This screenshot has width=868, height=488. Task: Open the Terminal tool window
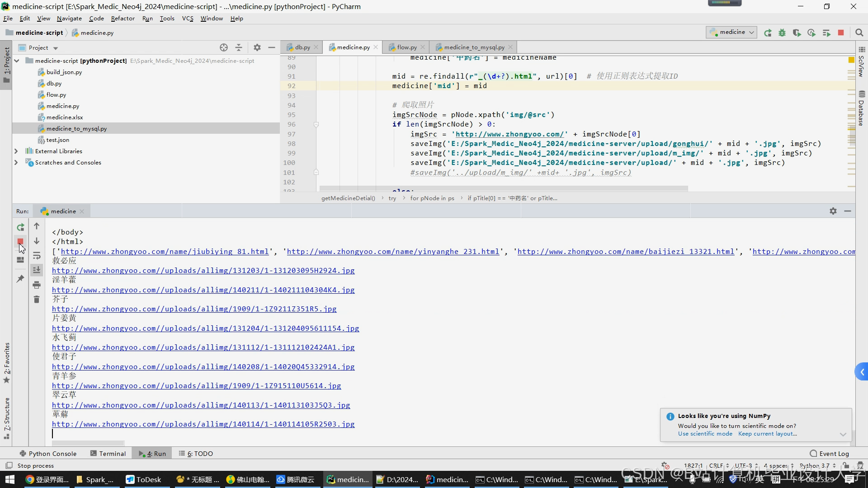tap(108, 454)
